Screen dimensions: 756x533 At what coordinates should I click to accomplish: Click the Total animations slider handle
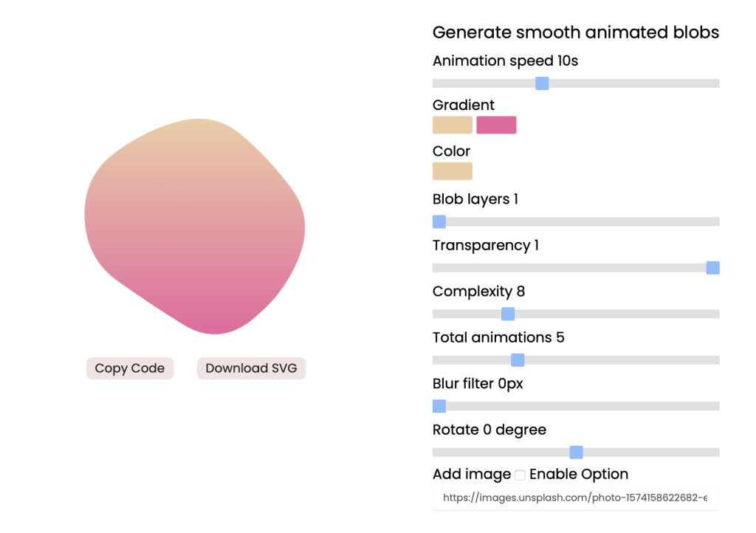click(518, 360)
